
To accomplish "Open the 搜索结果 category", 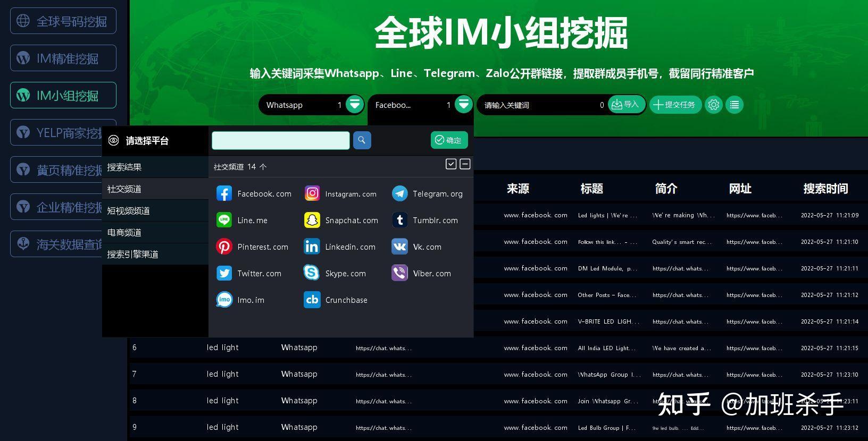I will coord(155,167).
